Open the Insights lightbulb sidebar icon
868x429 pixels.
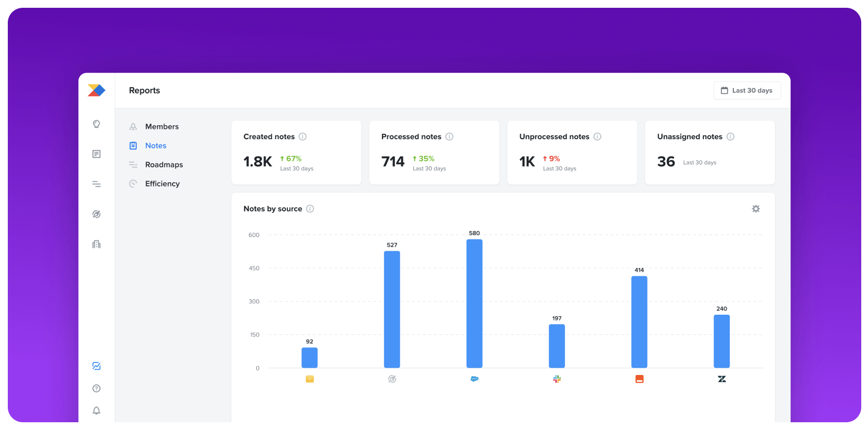[x=96, y=124]
